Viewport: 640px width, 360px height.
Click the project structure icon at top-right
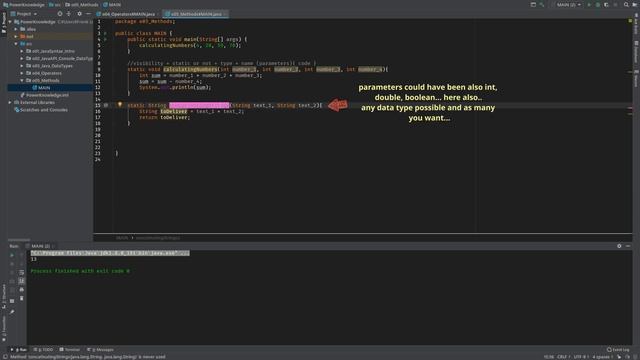click(635, 4)
